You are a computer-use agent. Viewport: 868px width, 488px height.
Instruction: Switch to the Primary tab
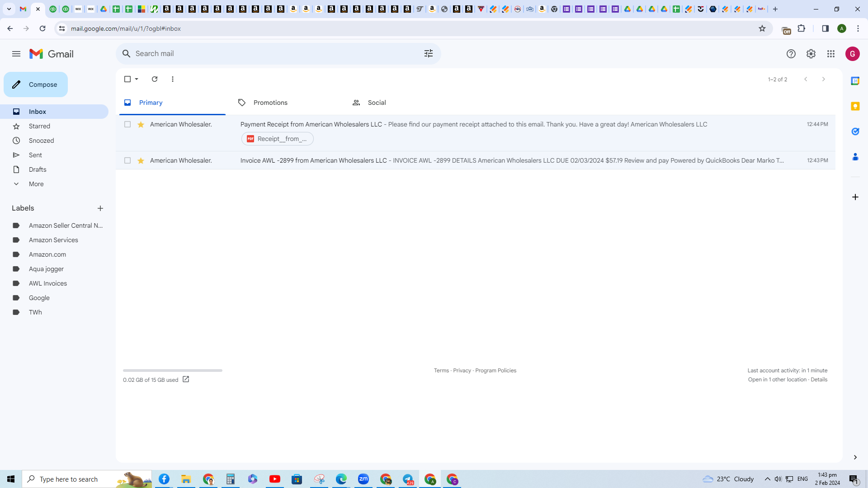172,103
